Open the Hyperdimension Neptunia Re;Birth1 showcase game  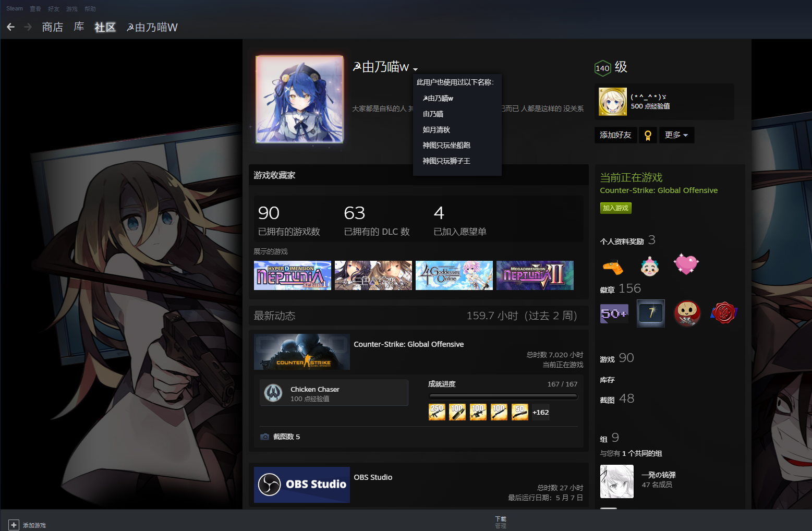click(x=293, y=275)
